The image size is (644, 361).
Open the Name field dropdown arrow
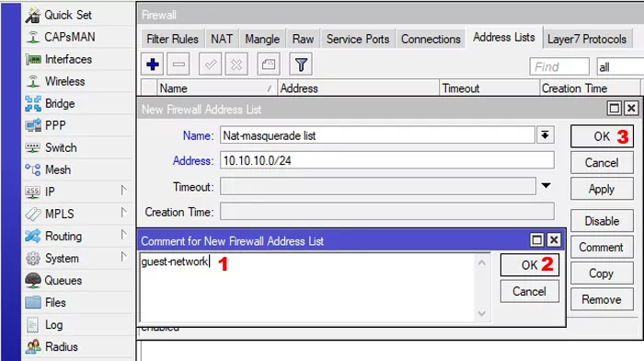(545, 135)
